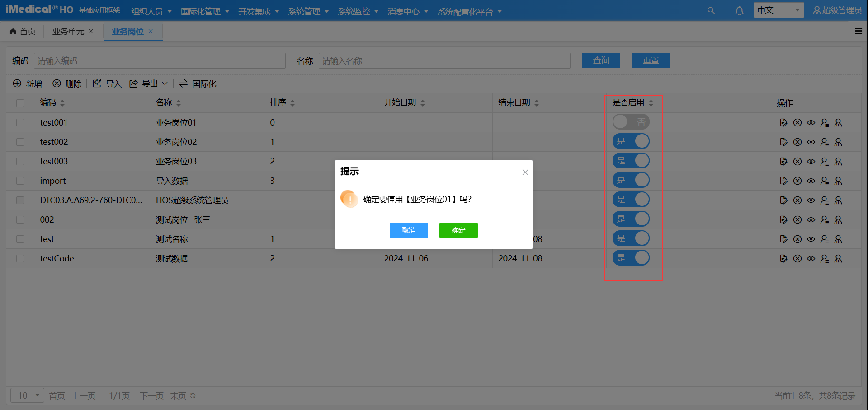Sort by 名称 column arrows

(179, 103)
